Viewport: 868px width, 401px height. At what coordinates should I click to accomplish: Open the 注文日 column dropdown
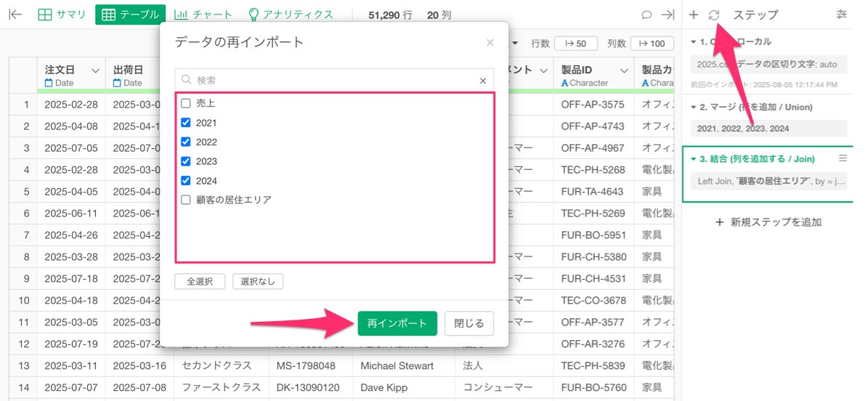95,70
